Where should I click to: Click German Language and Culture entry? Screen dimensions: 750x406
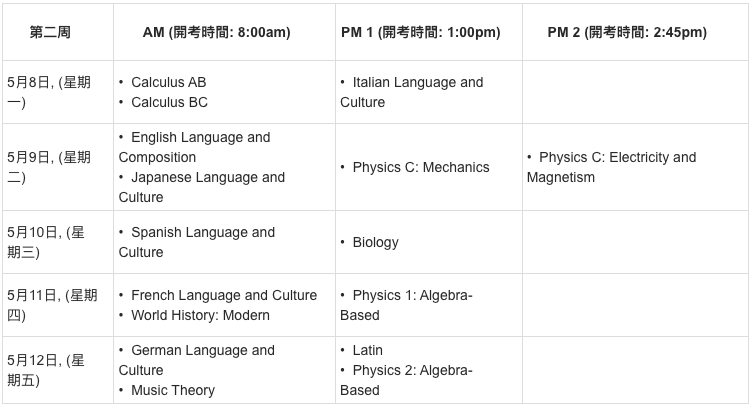point(197,360)
